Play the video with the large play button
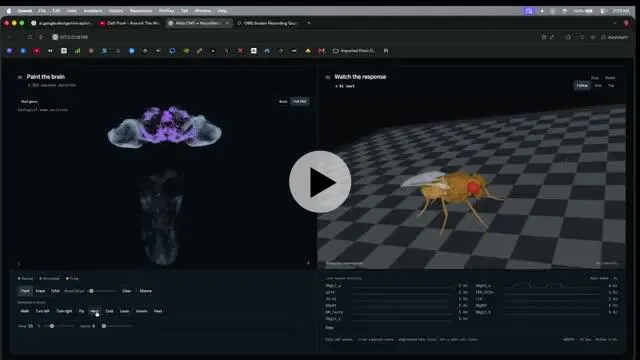640x360 pixels. pyautogui.click(x=320, y=182)
